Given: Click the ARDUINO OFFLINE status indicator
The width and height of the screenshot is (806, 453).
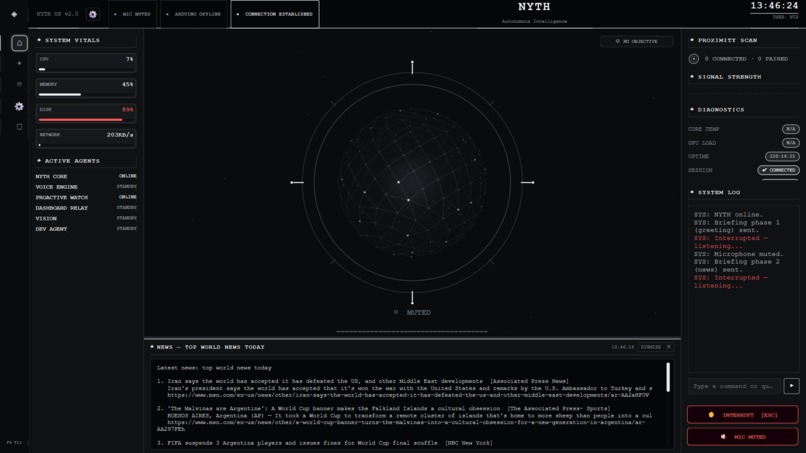Looking at the screenshot, I should pyautogui.click(x=194, y=14).
